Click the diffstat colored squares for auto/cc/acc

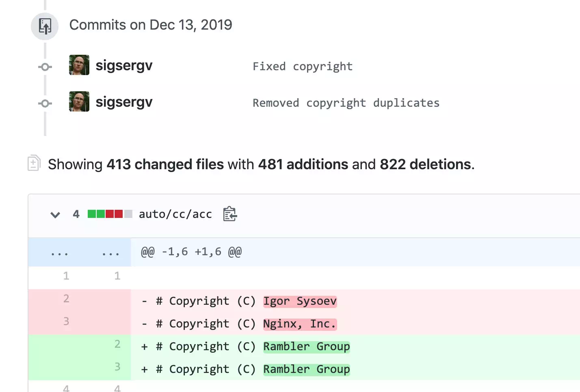(110, 214)
